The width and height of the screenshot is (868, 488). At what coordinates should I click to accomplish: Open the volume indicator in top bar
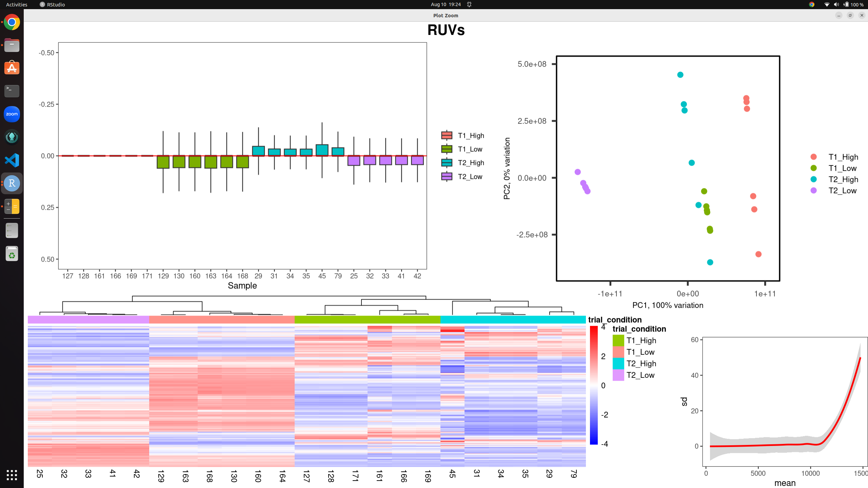pyautogui.click(x=836, y=4)
